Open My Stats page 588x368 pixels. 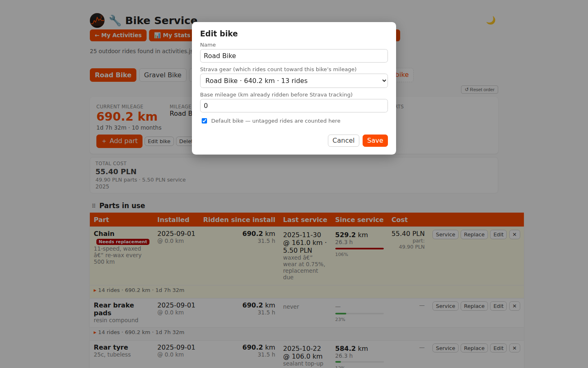pos(172,36)
